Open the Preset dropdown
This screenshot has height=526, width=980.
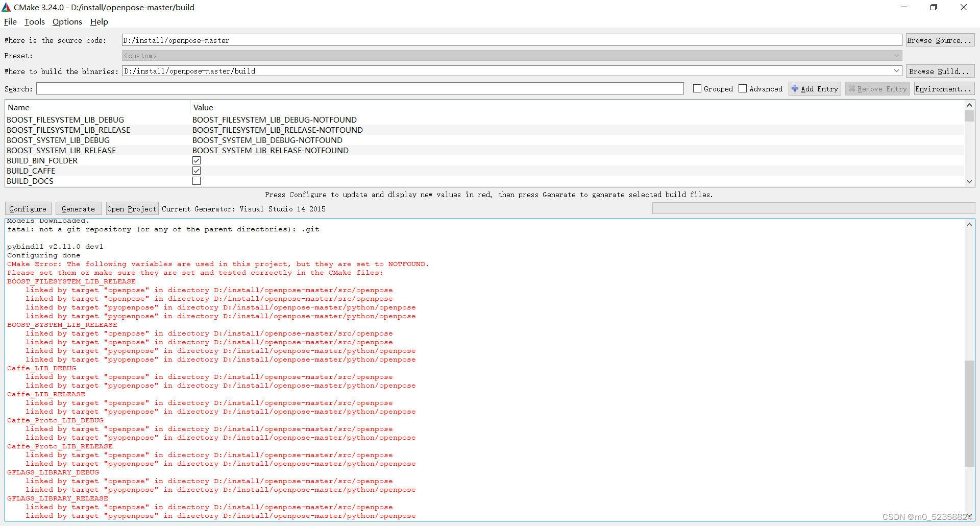tap(512, 56)
